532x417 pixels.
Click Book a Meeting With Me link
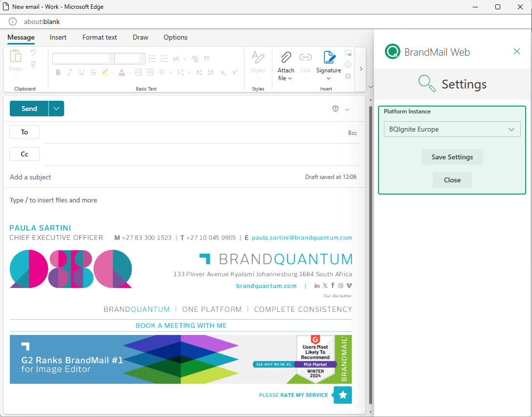[181, 326]
